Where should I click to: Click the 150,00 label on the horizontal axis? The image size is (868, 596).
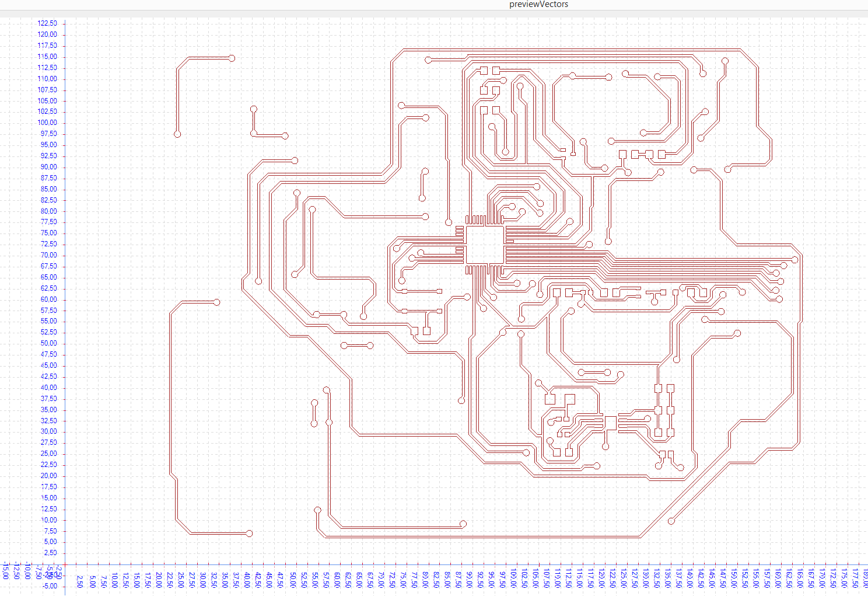point(734,578)
